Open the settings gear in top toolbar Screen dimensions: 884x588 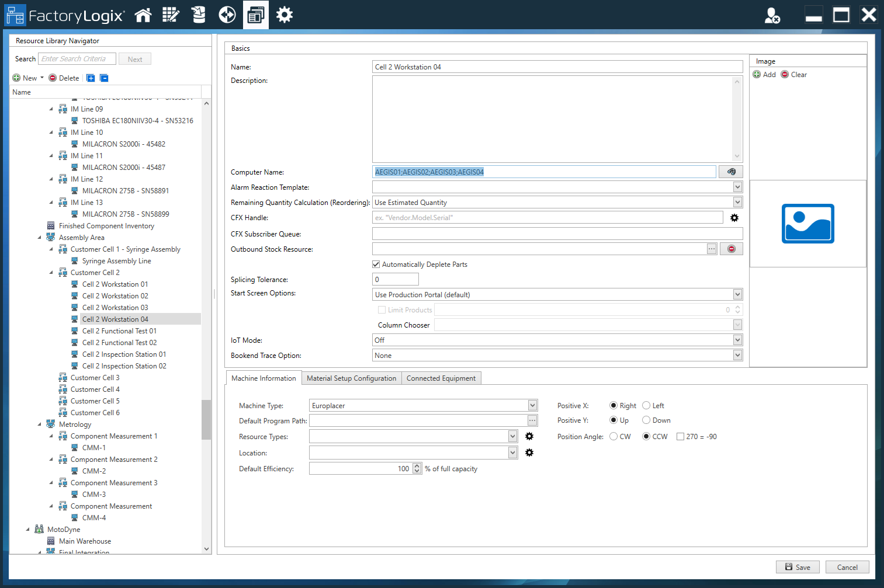coord(285,15)
